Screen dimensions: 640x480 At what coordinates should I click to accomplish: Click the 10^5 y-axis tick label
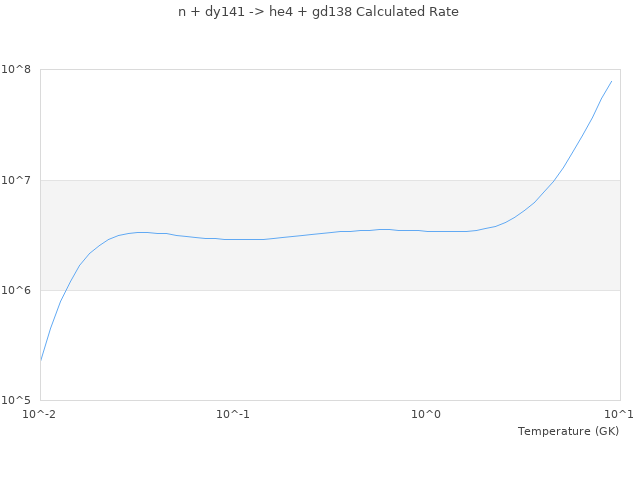(19, 400)
